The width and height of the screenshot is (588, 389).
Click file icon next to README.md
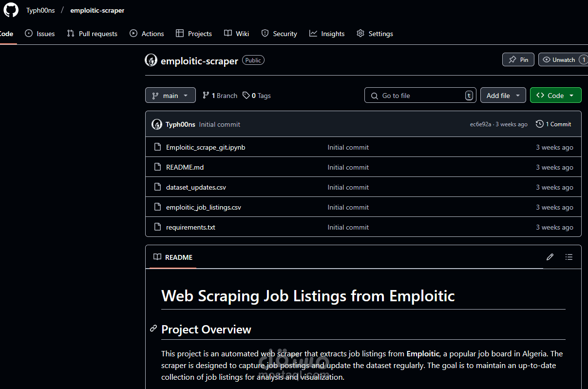coord(157,167)
